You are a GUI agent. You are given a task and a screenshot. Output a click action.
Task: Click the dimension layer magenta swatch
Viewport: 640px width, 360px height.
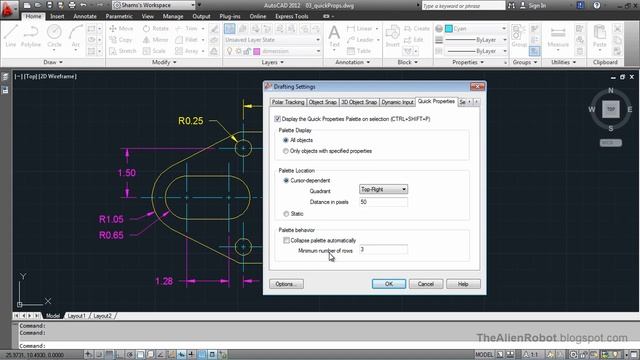[x=257, y=51]
